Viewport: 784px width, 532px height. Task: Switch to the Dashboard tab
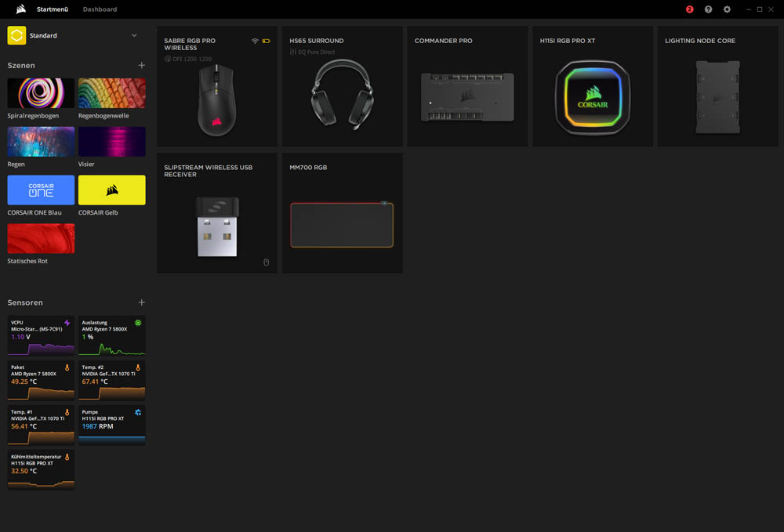coord(100,9)
